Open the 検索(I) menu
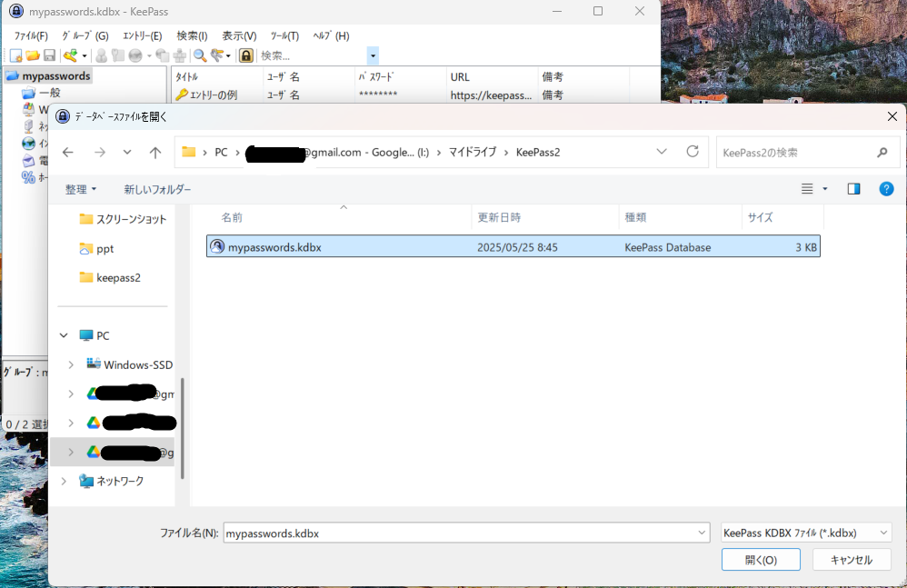This screenshot has width=907, height=588. click(192, 35)
